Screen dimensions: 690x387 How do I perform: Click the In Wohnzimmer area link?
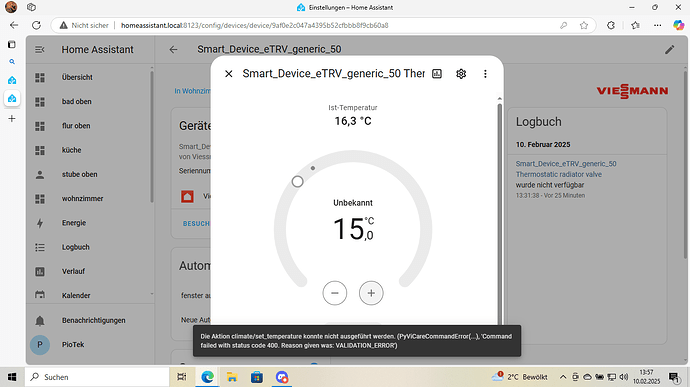coord(192,91)
